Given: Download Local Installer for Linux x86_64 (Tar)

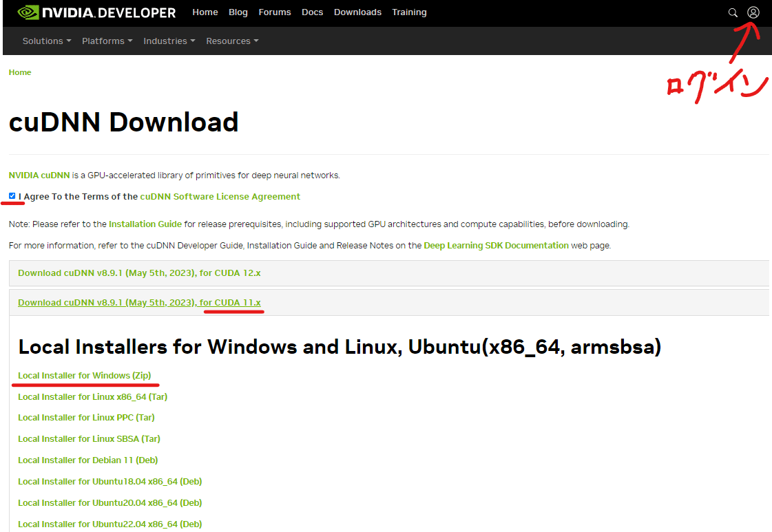Looking at the screenshot, I should point(92,396).
